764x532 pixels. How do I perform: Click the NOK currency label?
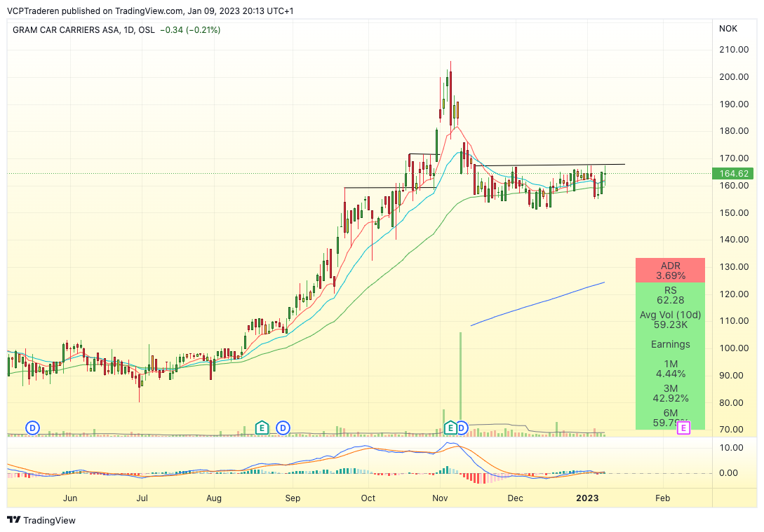[x=728, y=29]
